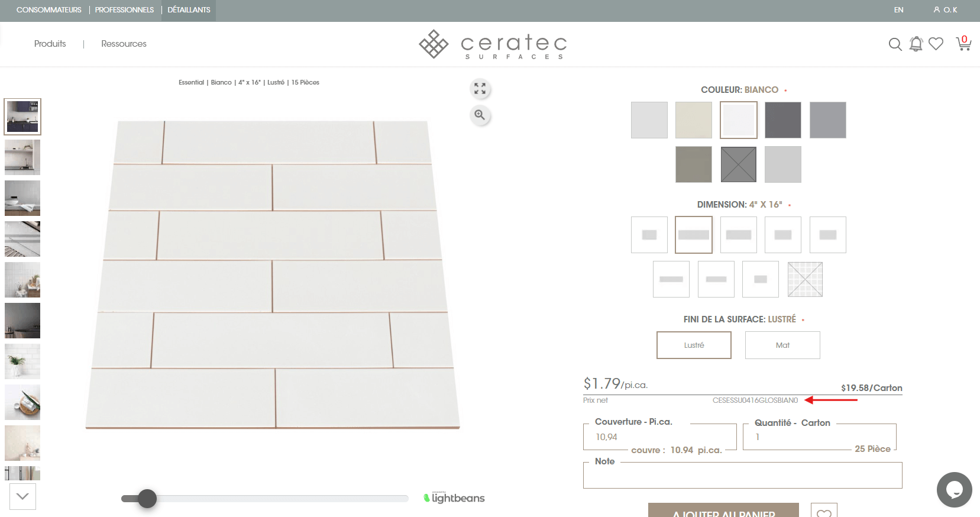Click the $19.58/Carton price text

click(872, 388)
